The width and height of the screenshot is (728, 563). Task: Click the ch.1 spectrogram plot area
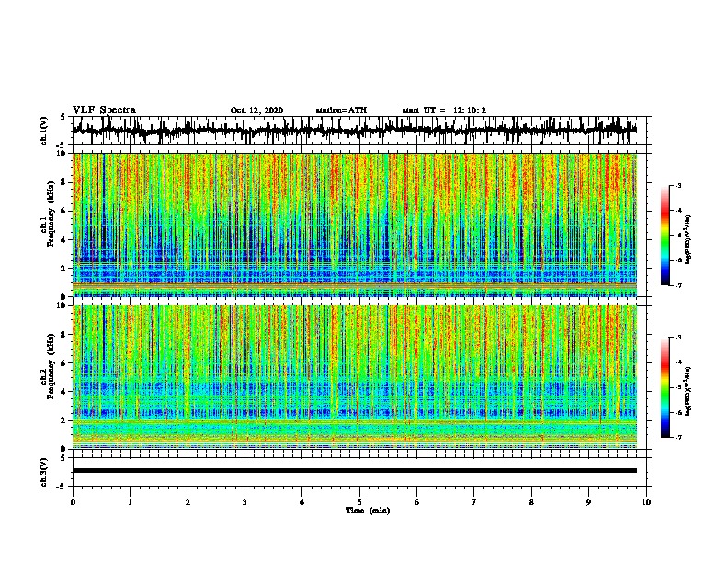tap(355, 224)
